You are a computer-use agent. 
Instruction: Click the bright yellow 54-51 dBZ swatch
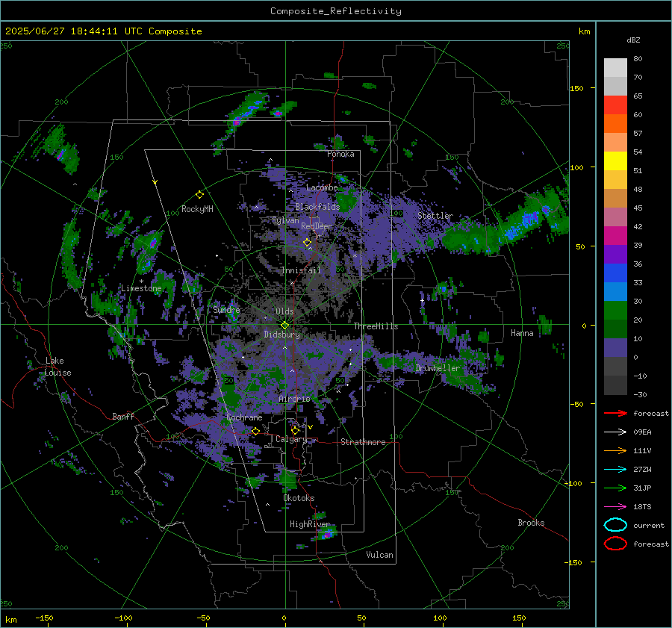tap(615, 161)
